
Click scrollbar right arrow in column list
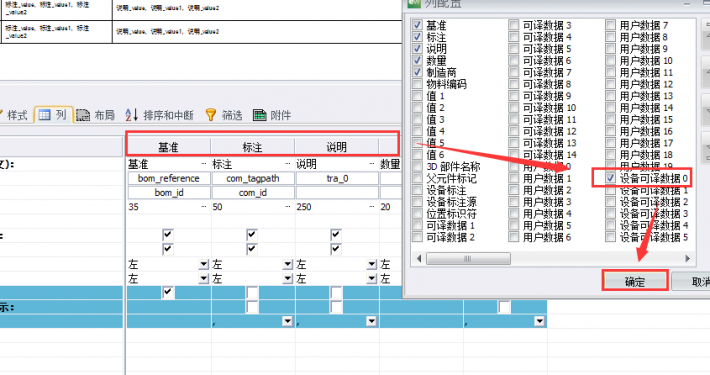click(688, 259)
